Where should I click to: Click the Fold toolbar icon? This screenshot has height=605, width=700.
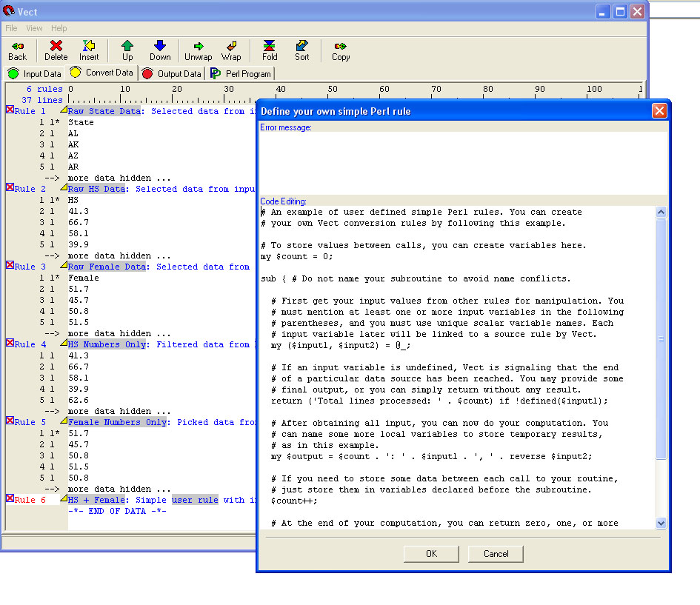point(269,50)
